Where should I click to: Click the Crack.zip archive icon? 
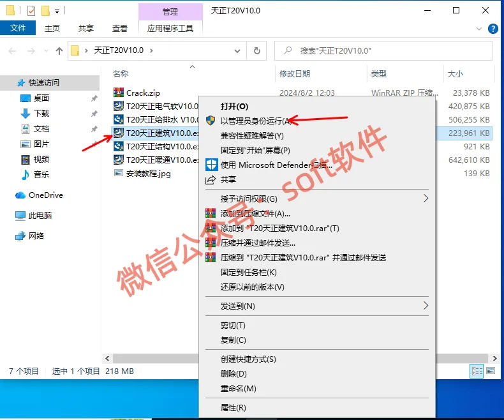coord(119,93)
